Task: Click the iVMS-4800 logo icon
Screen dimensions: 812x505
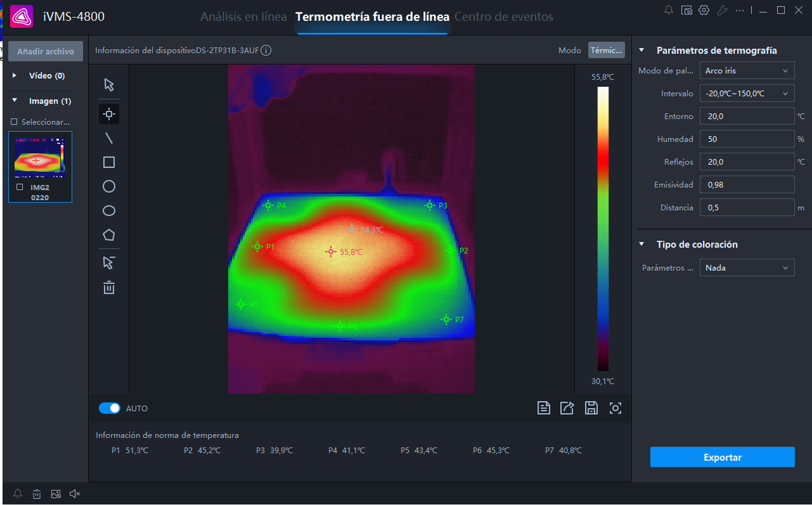Action: coord(22,16)
